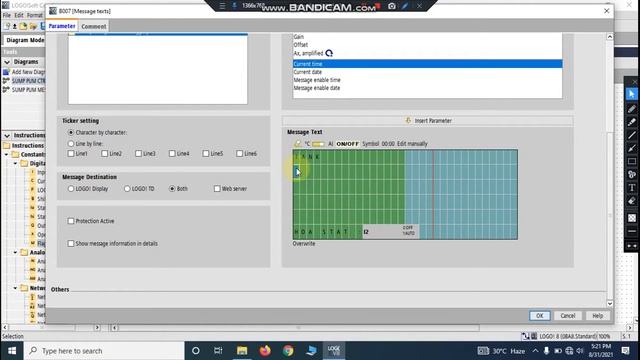Viewport: 640px width, 360px height.
Task: Select Bandicam text tool
Action: point(632,188)
